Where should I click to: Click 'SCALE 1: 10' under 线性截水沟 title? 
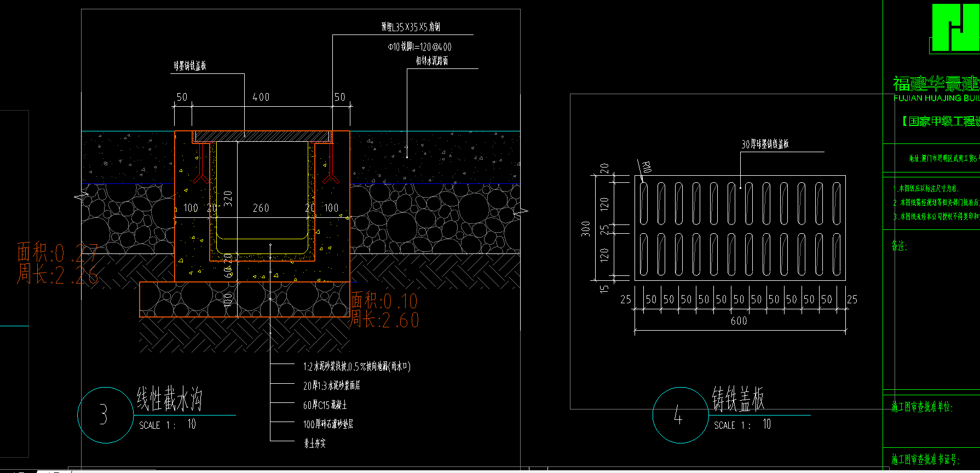[168, 425]
